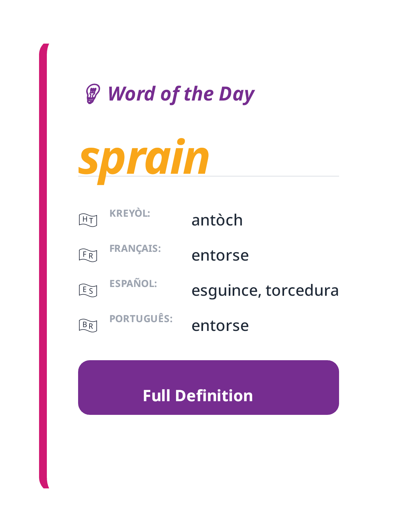Select the ESPAÑOL language label

(x=133, y=283)
